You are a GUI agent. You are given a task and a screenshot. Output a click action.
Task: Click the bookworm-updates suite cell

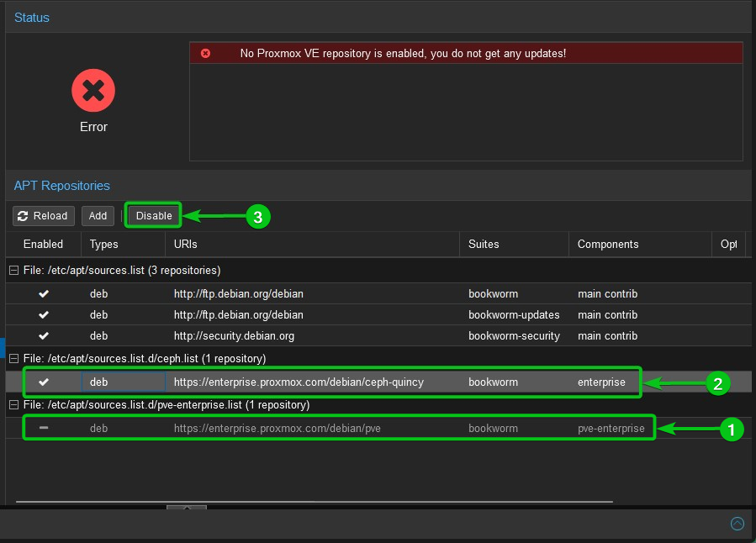(x=514, y=314)
